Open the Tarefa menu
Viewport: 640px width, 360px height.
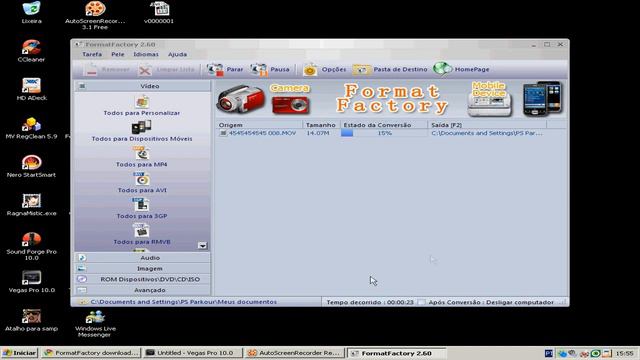tap(92, 54)
